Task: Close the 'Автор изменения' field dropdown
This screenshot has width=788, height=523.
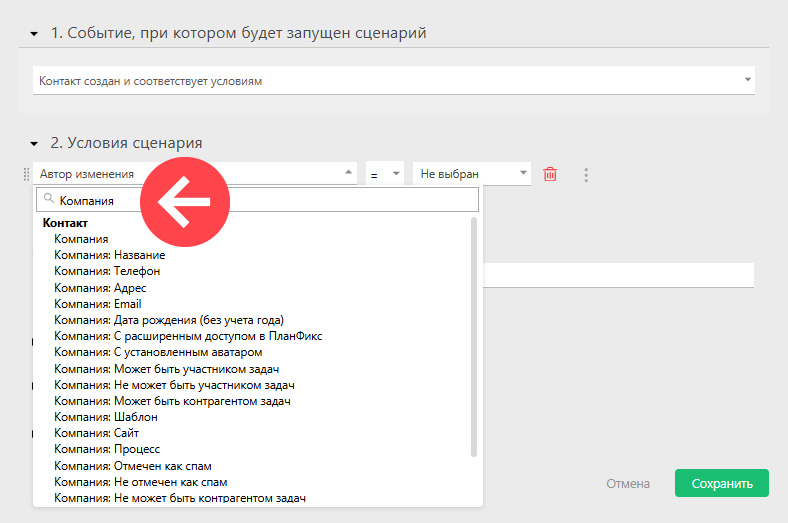Action: point(195,174)
